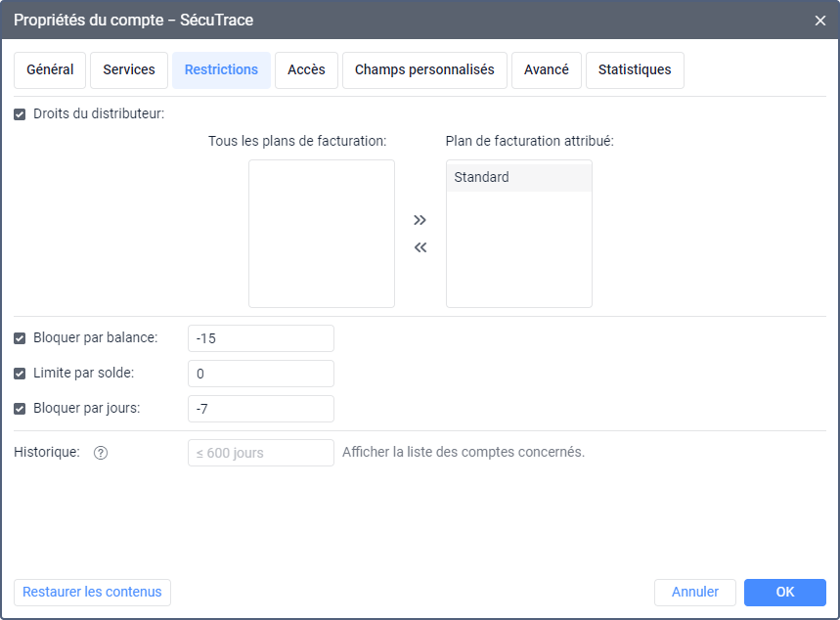Open the Champs personnalisés tab
The height and width of the screenshot is (620, 840).
(424, 70)
